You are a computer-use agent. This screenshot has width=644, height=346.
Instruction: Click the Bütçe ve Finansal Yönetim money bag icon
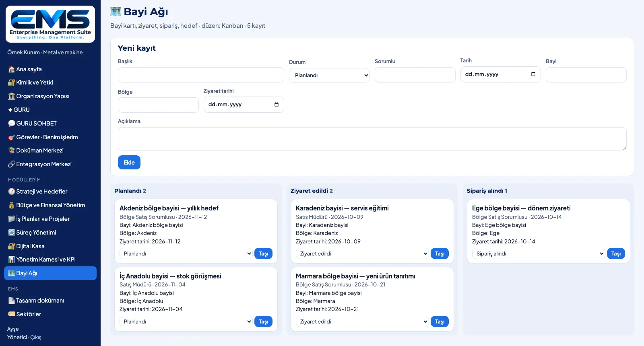(x=12, y=205)
